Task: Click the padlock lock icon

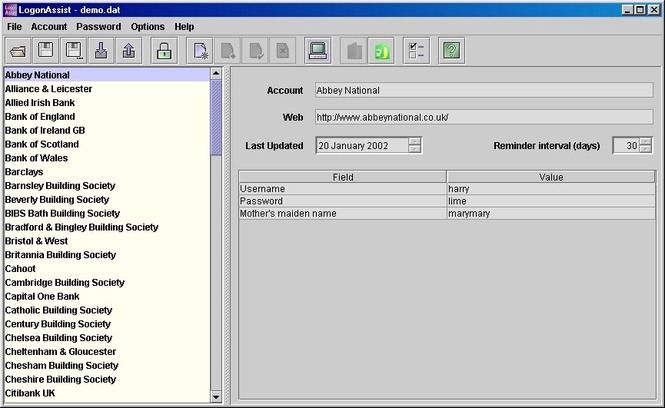Action: pyautogui.click(x=164, y=51)
